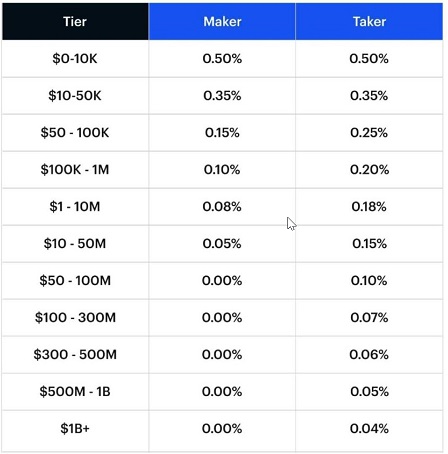Select the $10-50K tier cell
The width and height of the screenshot is (448, 454).
click(75, 96)
